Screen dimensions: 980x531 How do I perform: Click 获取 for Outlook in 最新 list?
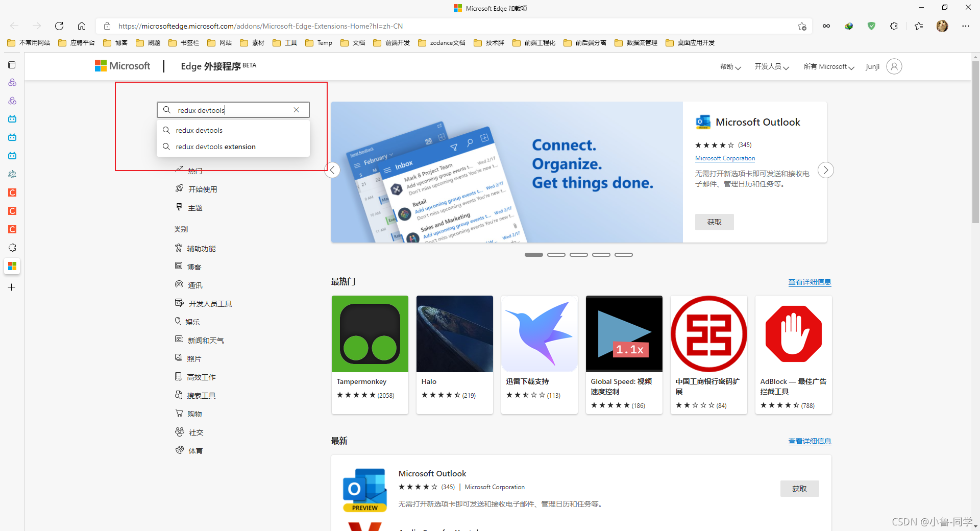coord(800,489)
